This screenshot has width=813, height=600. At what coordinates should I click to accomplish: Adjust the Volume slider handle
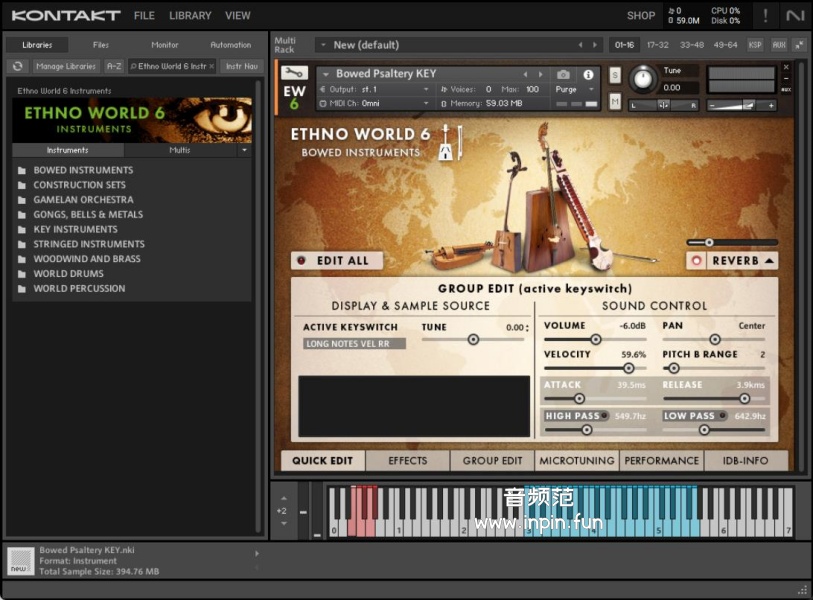tap(596, 339)
